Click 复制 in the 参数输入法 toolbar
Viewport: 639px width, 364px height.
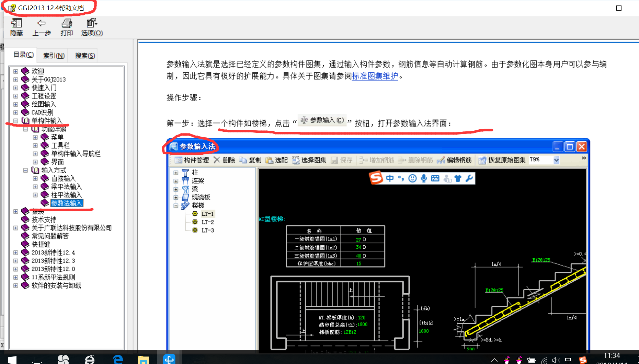coord(250,160)
